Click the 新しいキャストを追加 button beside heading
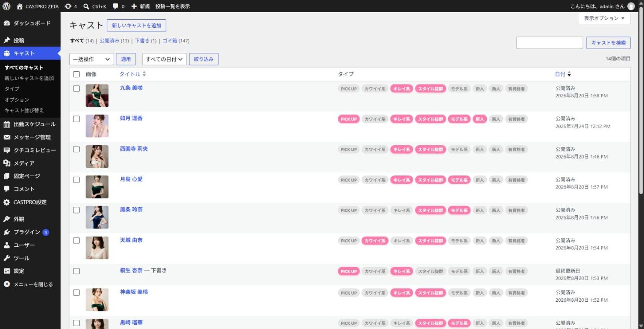644x329 pixels. (136, 26)
